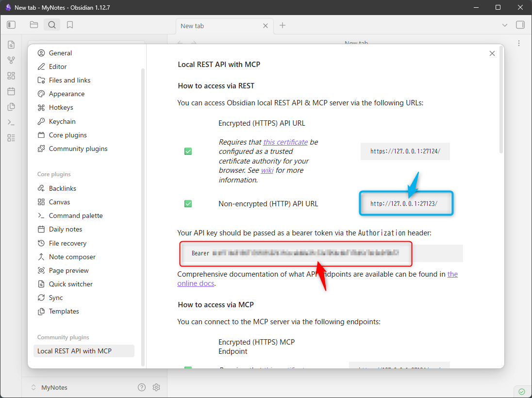
Task: Toggle the right sidebar icon
Action: click(520, 25)
